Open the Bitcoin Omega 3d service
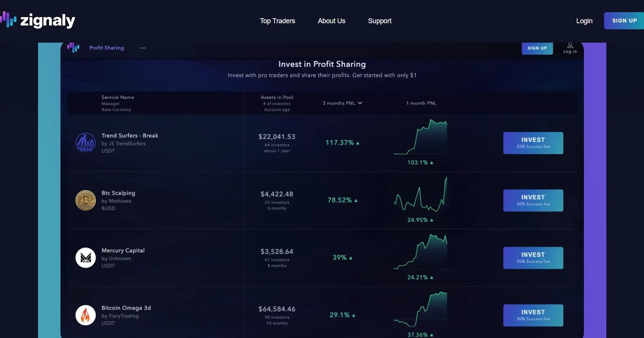 pos(126,308)
